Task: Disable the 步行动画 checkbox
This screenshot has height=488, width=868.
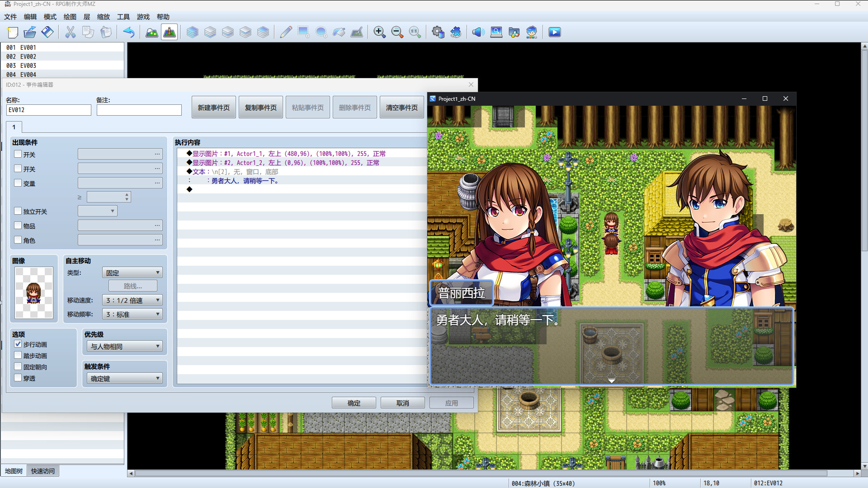Action: point(18,344)
